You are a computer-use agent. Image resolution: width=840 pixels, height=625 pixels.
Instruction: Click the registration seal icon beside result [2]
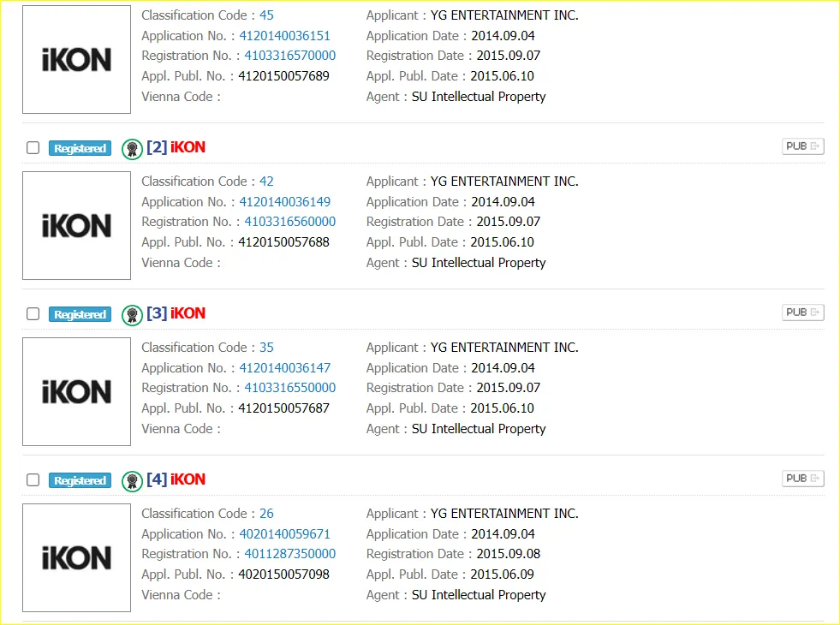(x=132, y=148)
